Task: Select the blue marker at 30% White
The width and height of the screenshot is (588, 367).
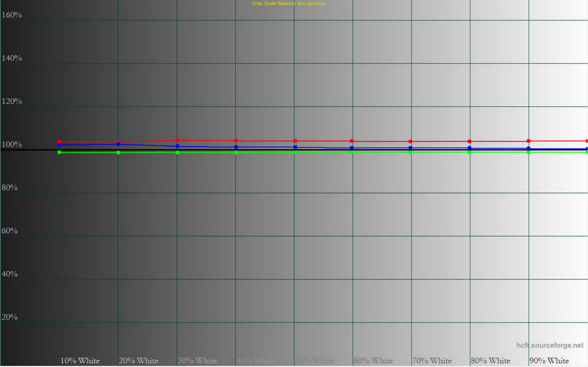Action: [x=177, y=146]
